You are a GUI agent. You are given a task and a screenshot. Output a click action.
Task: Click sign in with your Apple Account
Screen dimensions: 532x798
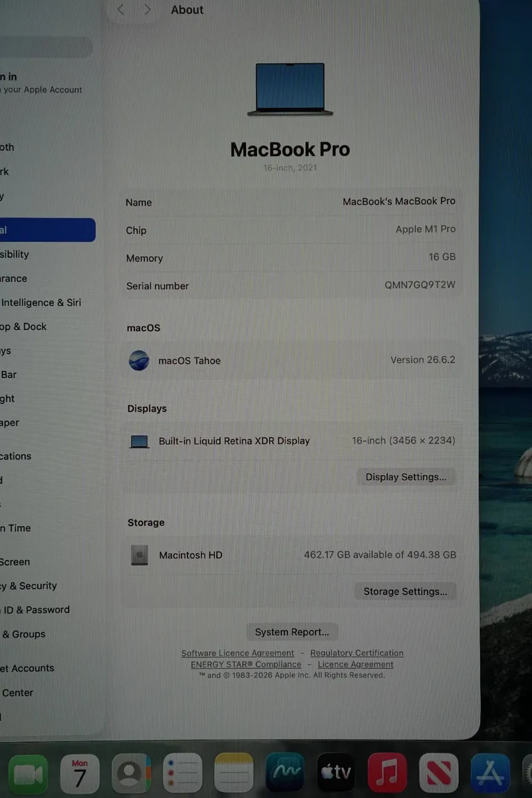pyautogui.click(x=41, y=83)
